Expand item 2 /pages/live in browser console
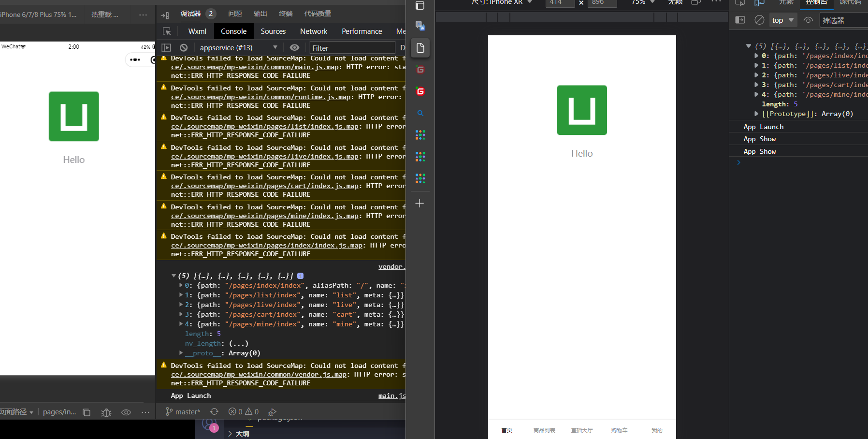The width and height of the screenshot is (868, 439). click(756, 75)
